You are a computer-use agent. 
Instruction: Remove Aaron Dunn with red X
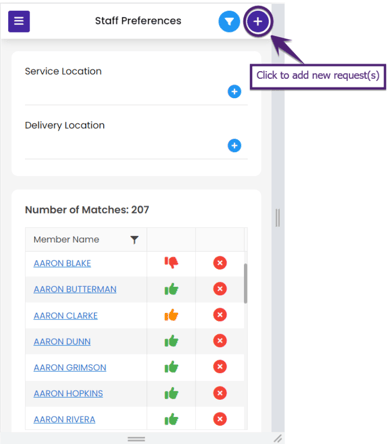[x=220, y=341]
